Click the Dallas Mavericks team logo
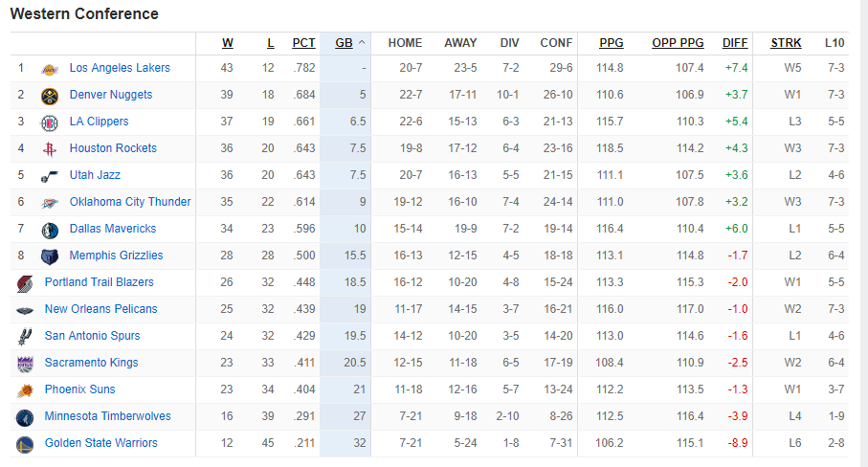The width and height of the screenshot is (868, 467). 49,230
